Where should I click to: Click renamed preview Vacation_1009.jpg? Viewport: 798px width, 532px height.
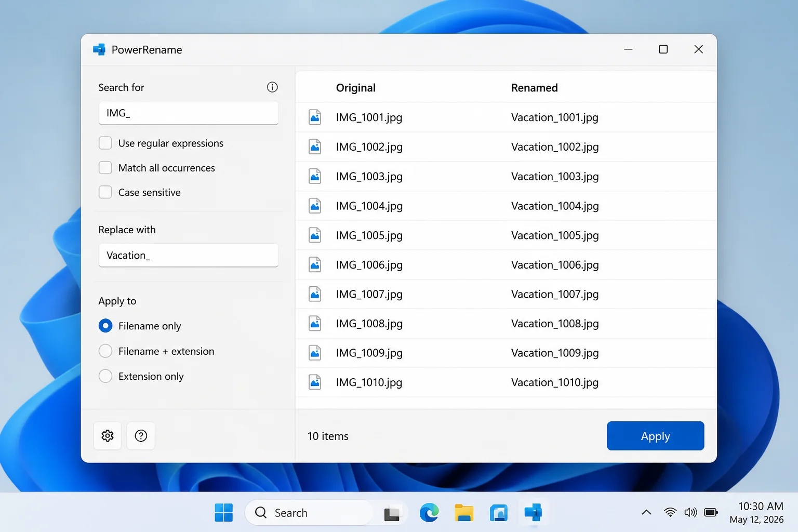click(555, 353)
